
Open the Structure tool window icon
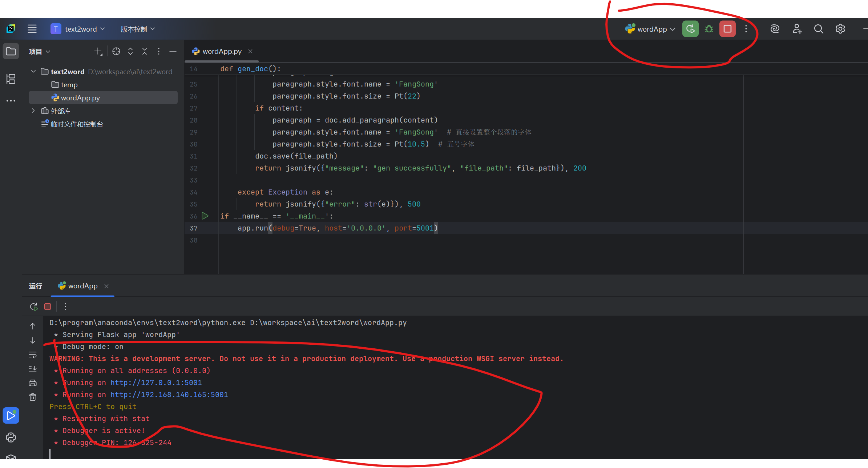[x=11, y=79]
